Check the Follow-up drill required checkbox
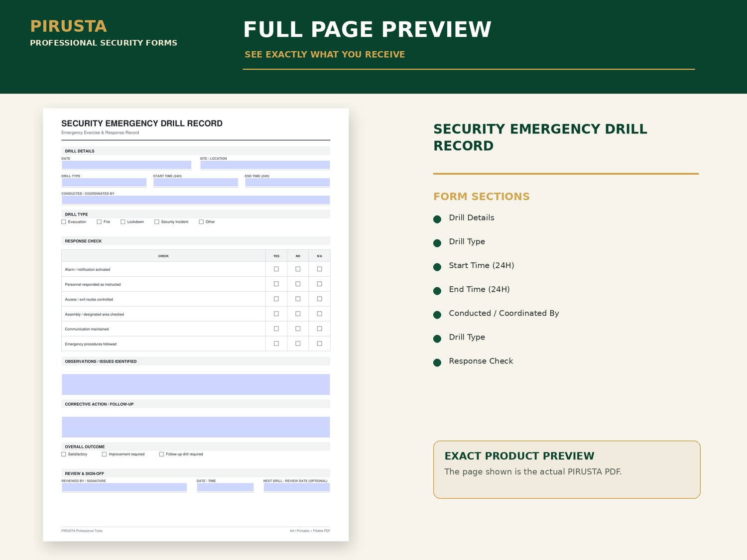Image resolution: width=747 pixels, height=560 pixels. tap(161, 454)
